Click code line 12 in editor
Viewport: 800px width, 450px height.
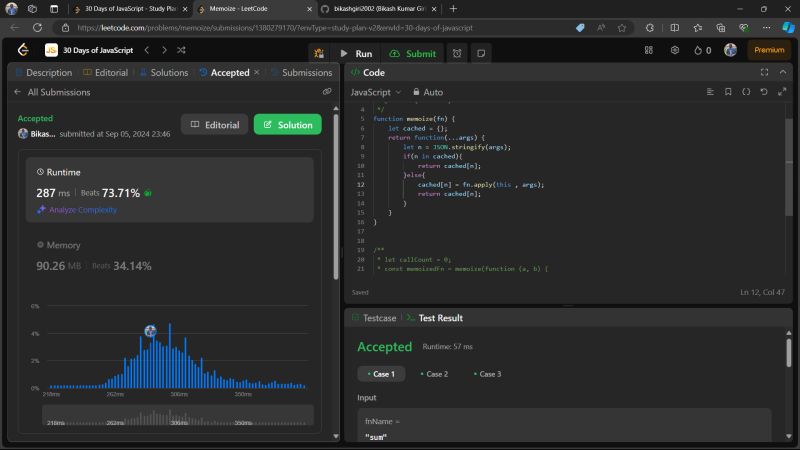(481, 185)
